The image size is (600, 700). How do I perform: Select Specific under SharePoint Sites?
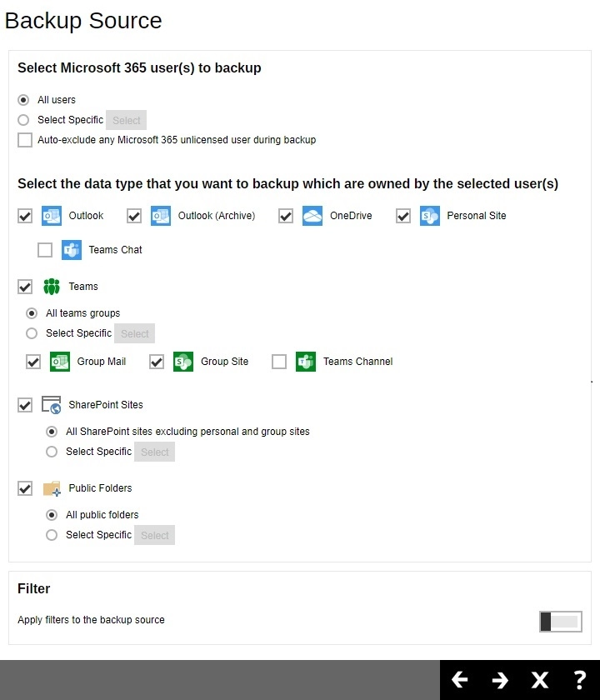click(52, 451)
